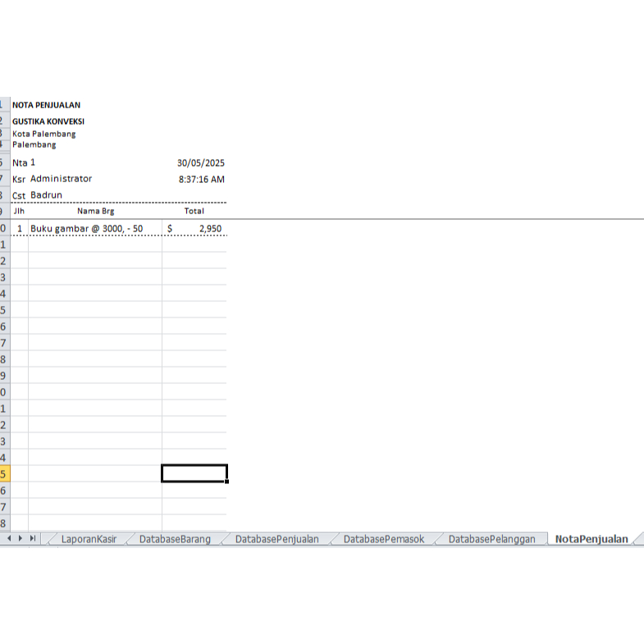Open the DatabasePelanggan sheet tab
Screen dimensions: 644x644
click(x=491, y=539)
